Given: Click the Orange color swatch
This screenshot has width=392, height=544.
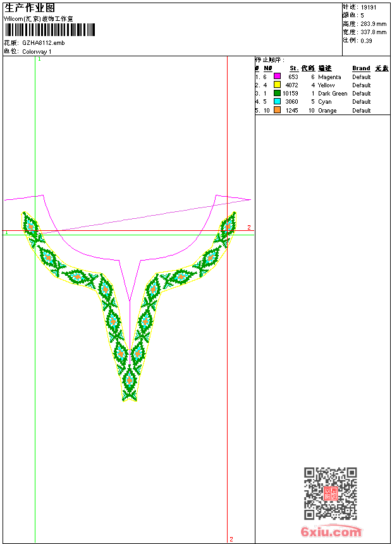Looking at the screenshot, I should (277, 110).
